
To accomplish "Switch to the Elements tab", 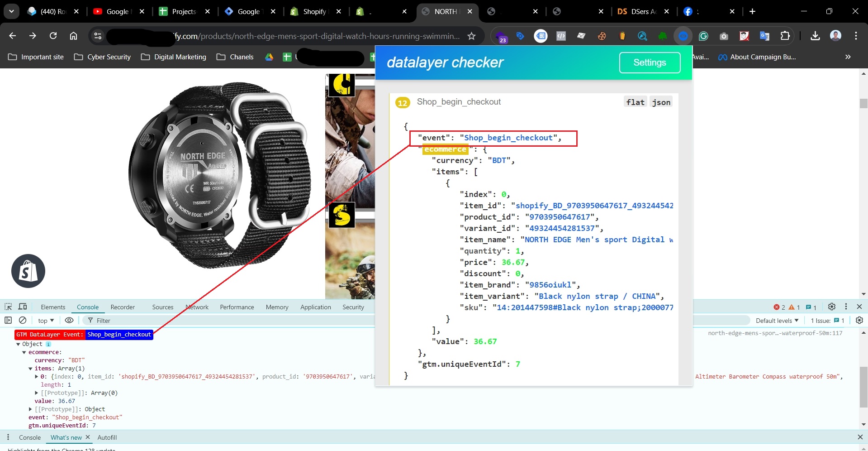I will point(53,307).
